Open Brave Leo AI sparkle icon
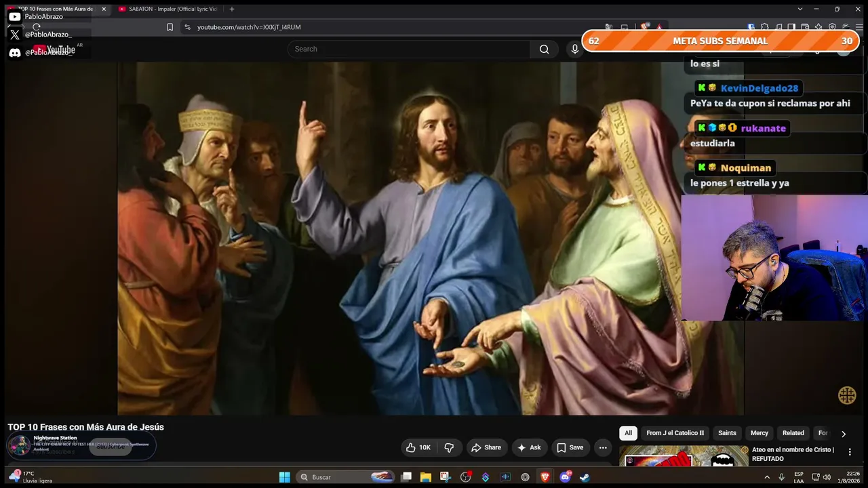The height and width of the screenshot is (488, 868). pos(818,27)
